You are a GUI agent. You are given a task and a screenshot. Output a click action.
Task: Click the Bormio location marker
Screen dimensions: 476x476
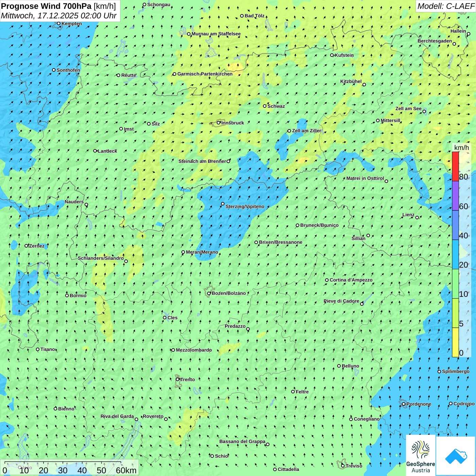coord(67,295)
